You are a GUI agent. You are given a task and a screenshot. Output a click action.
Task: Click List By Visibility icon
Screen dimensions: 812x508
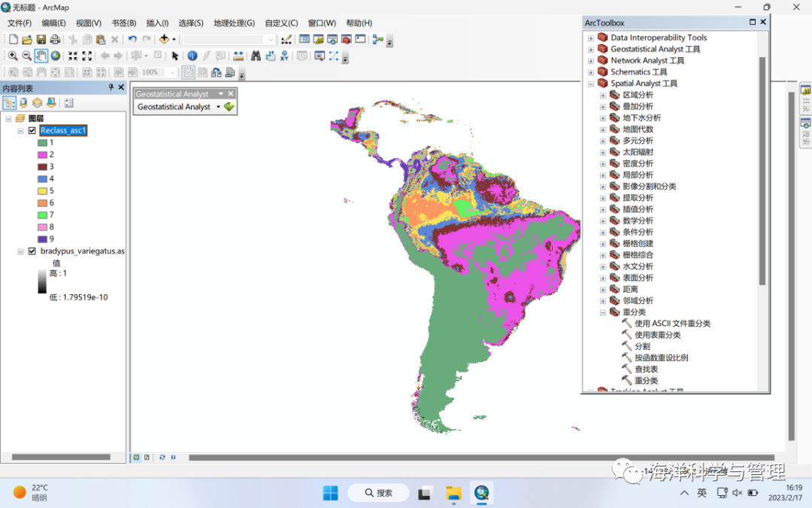(x=38, y=102)
